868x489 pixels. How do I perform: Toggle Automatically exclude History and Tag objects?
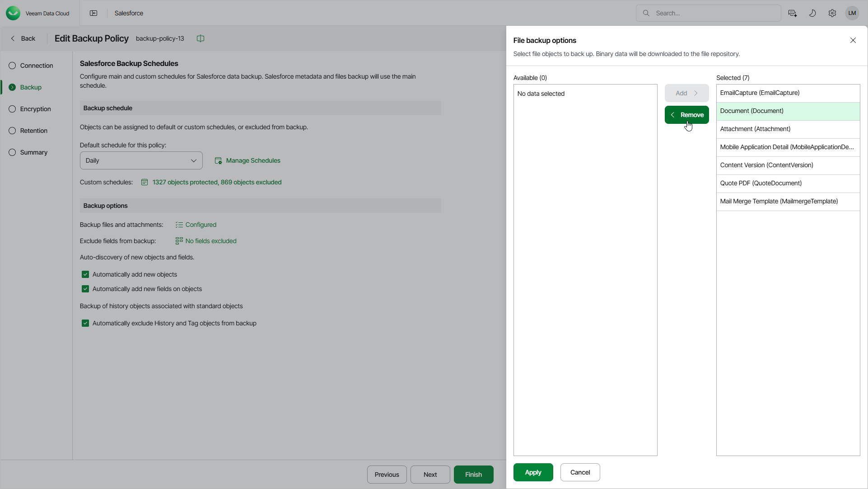coord(85,323)
